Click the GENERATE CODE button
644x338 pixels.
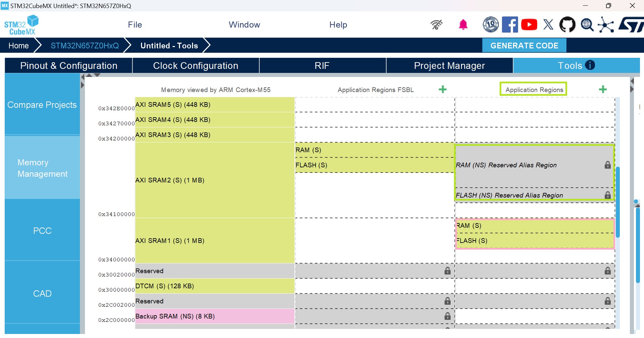click(x=524, y=45)
